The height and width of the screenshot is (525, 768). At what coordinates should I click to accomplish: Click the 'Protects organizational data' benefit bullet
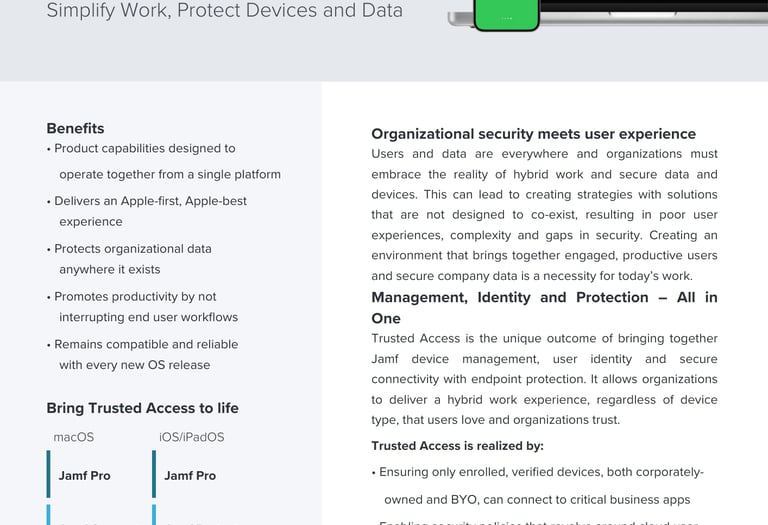pyautogui.click(x=132, y=248)
